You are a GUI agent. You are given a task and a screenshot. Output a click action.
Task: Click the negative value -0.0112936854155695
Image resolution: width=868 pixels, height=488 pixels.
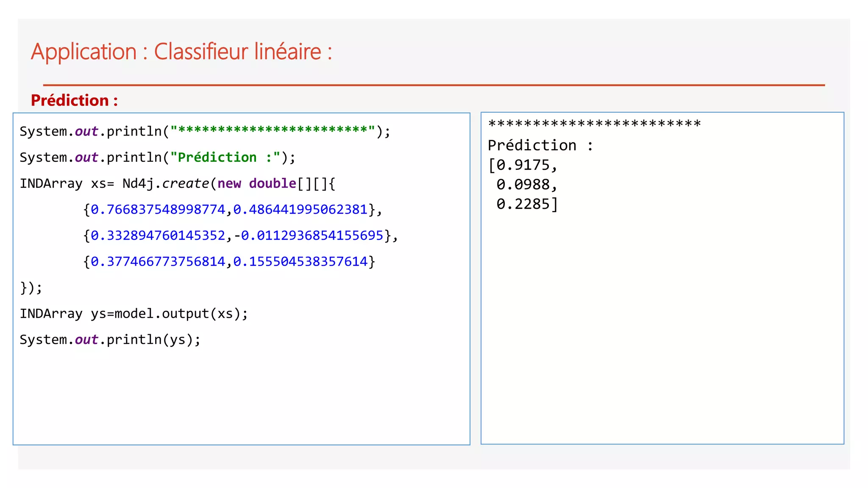pyautogui.click(x=309, y=236)
